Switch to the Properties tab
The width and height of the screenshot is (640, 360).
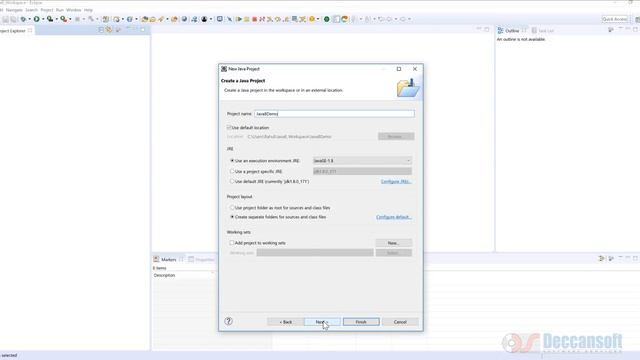pyautogui.click(x=201, y=260)
